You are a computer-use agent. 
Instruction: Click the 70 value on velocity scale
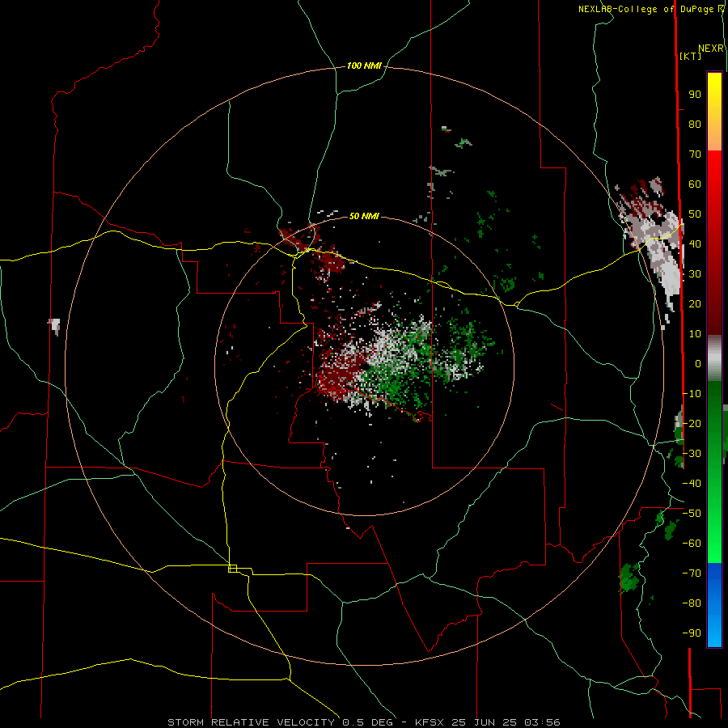695,154
